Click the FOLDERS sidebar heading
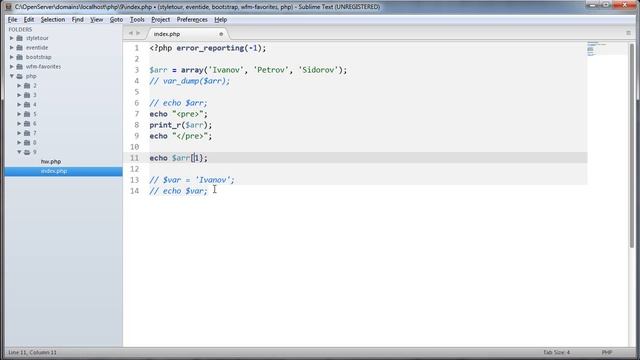 pos(20,29)
